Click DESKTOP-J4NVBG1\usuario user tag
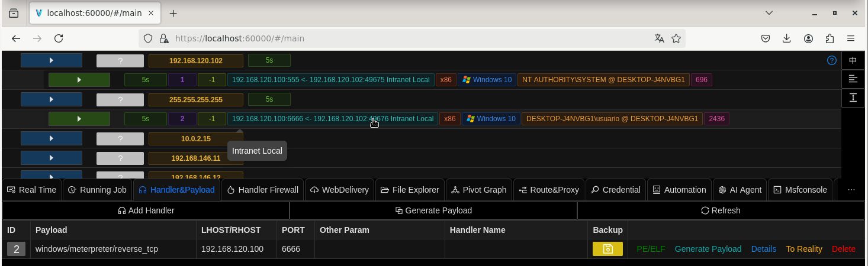Image resolution: width=868 pixels, height=266 pixels. point(612,119)
